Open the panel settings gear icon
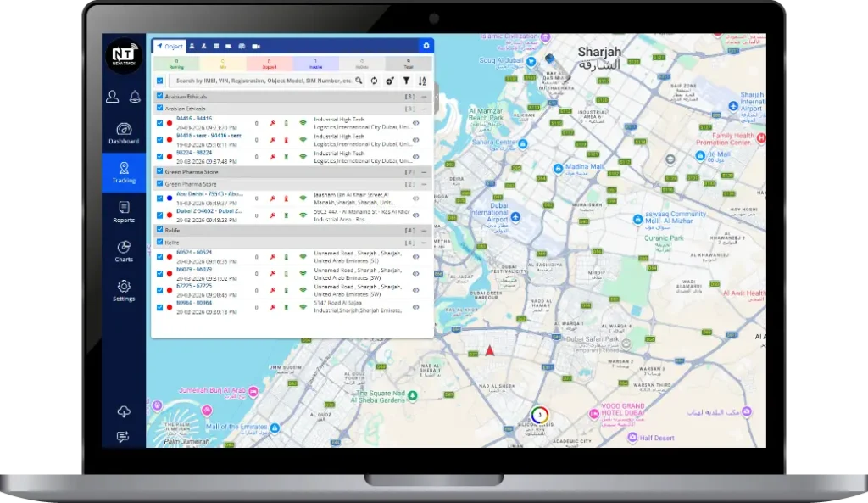Image resolution: width=868 pixels, height=503 pixels. 426,46
